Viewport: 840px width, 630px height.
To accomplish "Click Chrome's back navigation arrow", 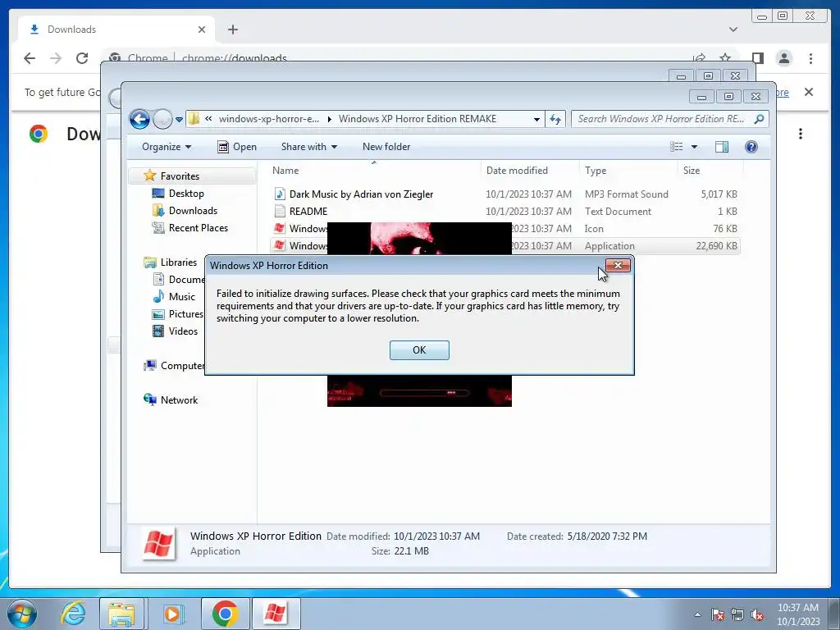I will pyautogui.click(x=30, y=58).
